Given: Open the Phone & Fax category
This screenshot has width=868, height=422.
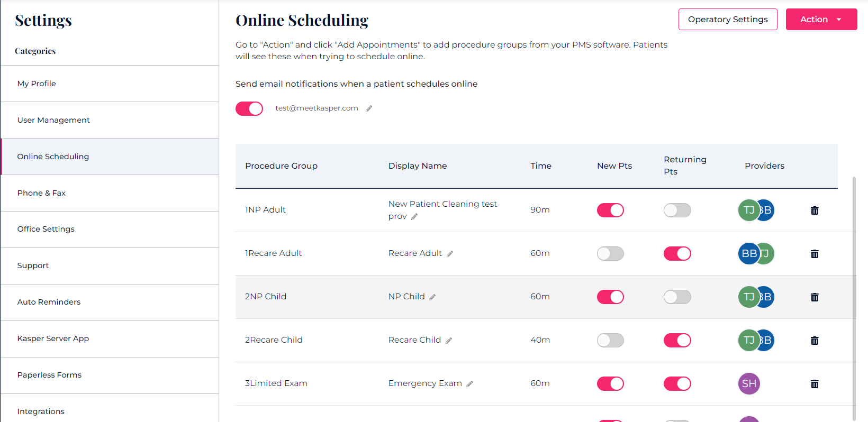Looking at the screenshot, I should [41, 193].
